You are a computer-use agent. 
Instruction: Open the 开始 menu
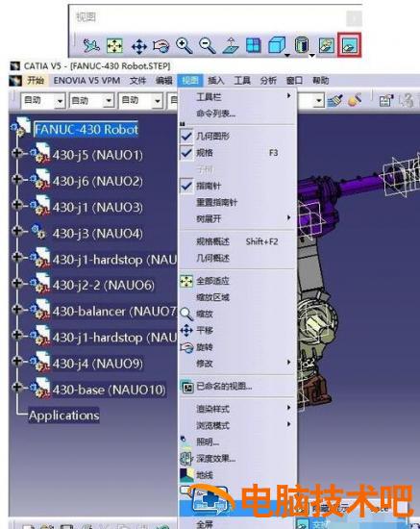[36, 81]
